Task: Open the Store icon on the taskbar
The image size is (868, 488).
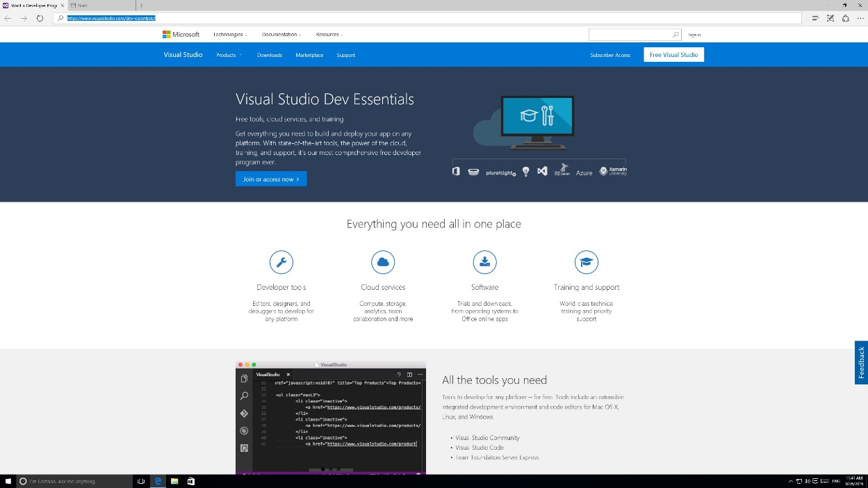Action: [191, 481]
